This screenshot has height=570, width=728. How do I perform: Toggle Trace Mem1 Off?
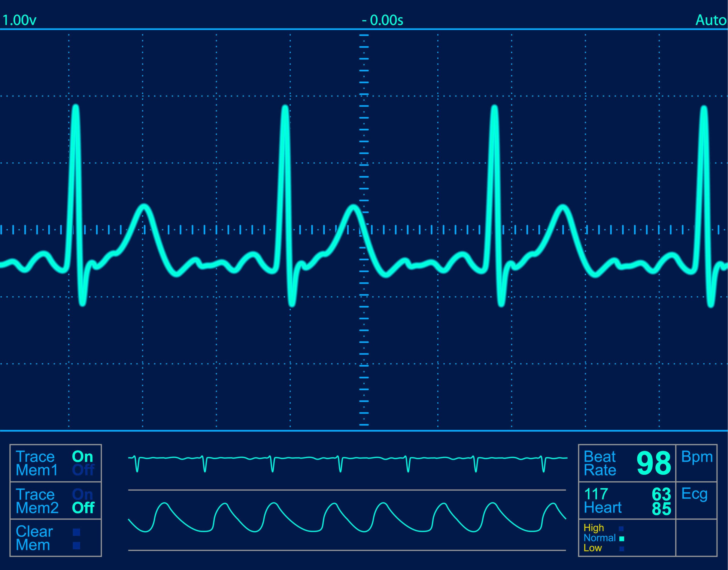coord(83,470)
